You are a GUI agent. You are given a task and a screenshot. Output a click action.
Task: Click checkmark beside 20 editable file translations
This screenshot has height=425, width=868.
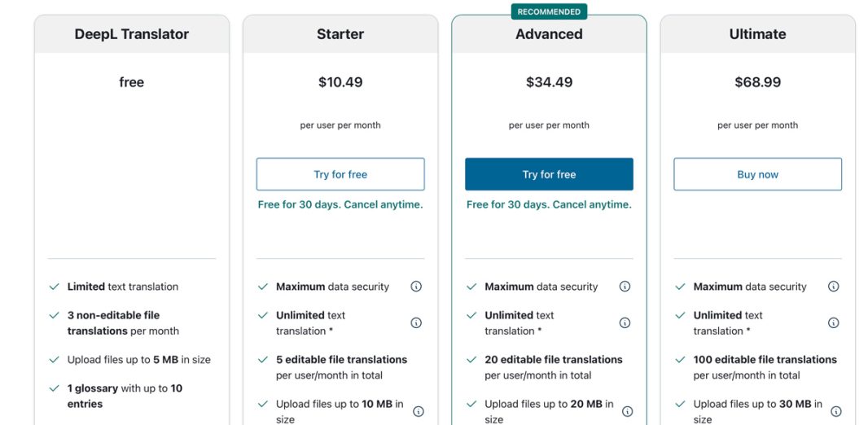pos(471,360)
